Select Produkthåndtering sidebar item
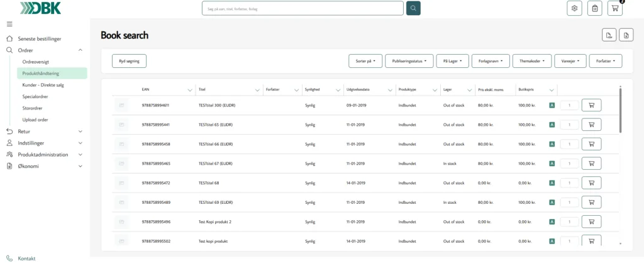 52,73
